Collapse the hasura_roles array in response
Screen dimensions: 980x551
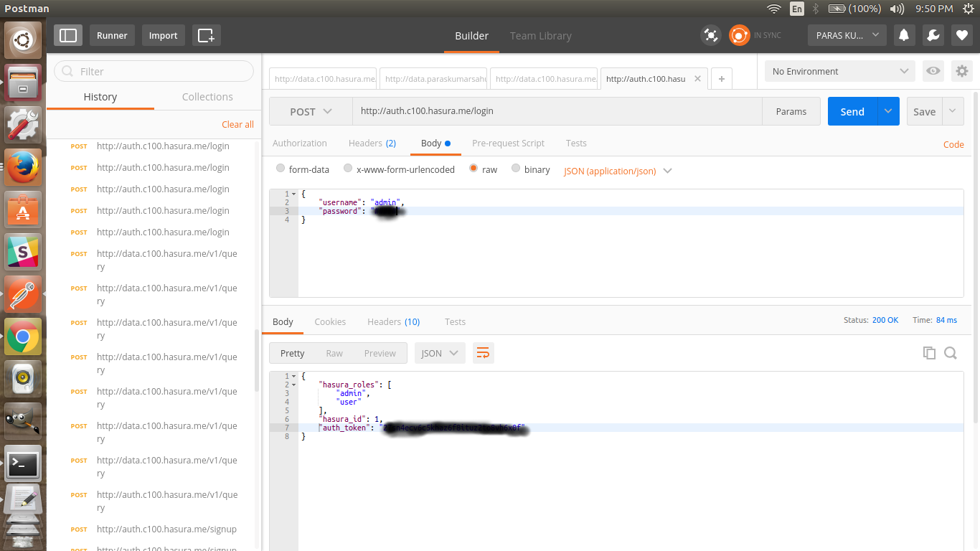293,385
